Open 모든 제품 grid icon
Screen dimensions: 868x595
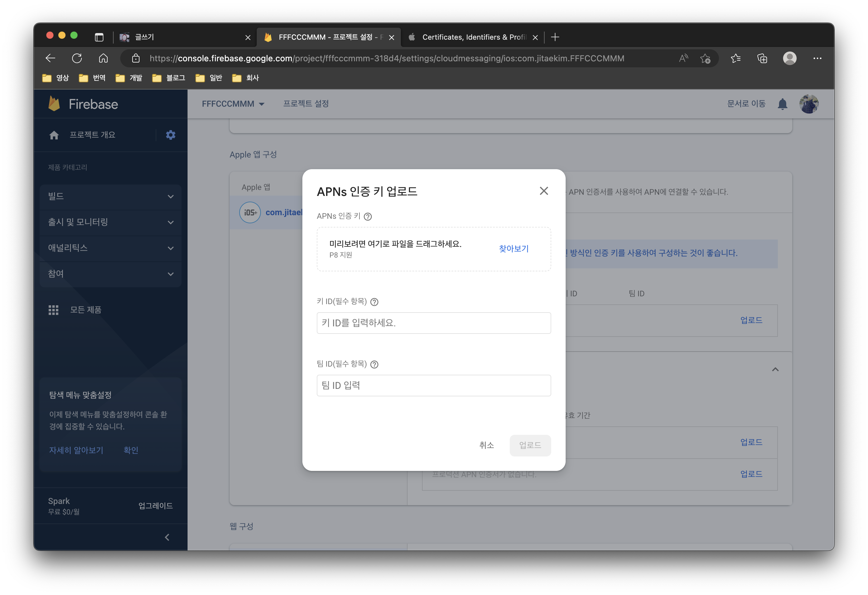pos(53,310)
